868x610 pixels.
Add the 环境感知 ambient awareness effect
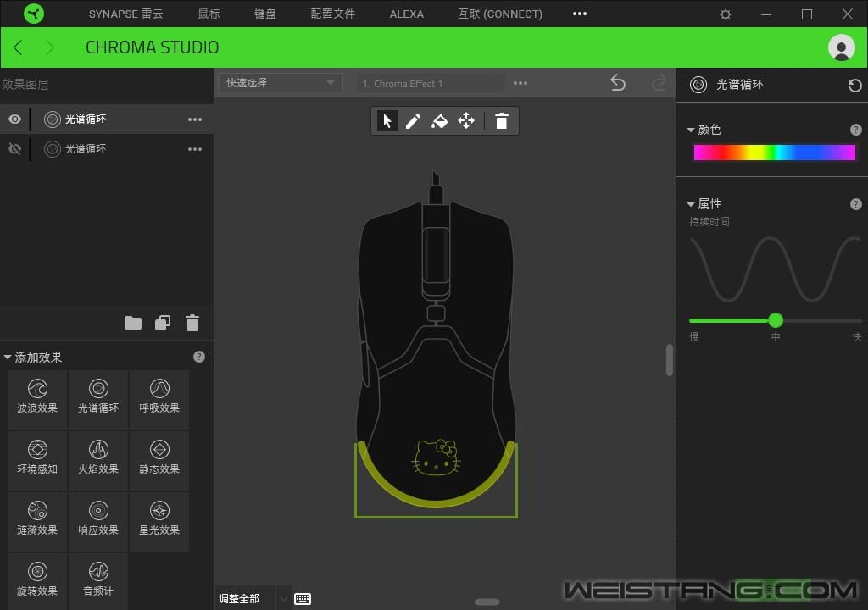(x=37, y=461)
